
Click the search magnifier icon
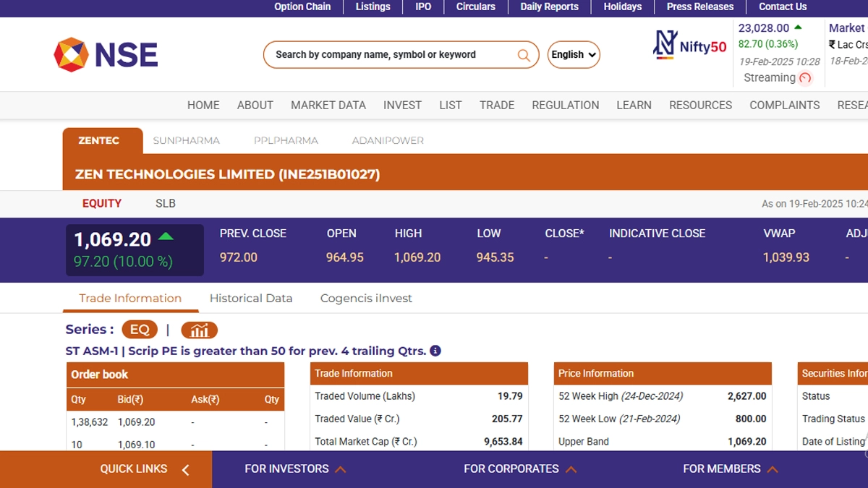tap(524, 55)
